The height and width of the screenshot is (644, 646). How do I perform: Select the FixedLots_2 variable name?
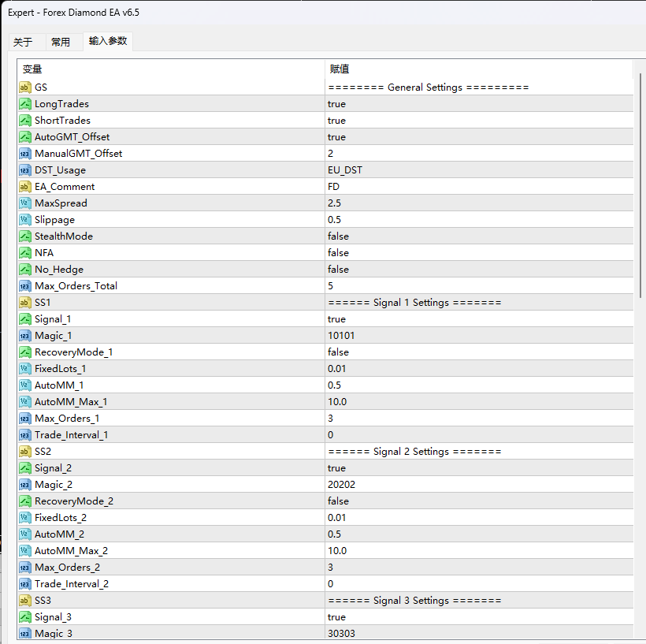[61, 517]
